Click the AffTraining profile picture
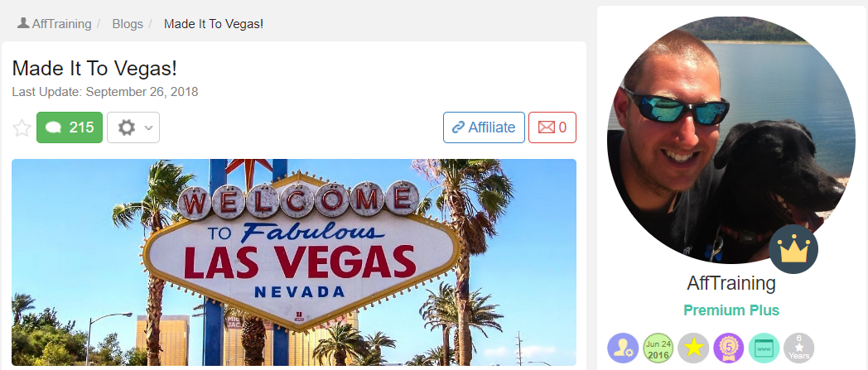This screenshot has height=370, width=868. pos(731,140)
